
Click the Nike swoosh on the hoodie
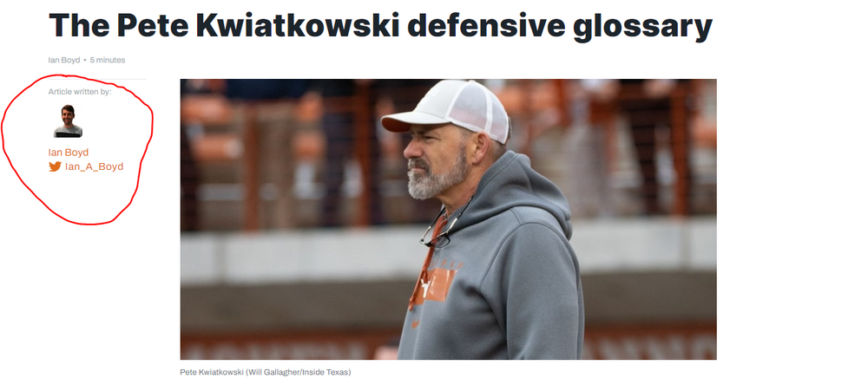pyautogui.click(x=415, y=324)
